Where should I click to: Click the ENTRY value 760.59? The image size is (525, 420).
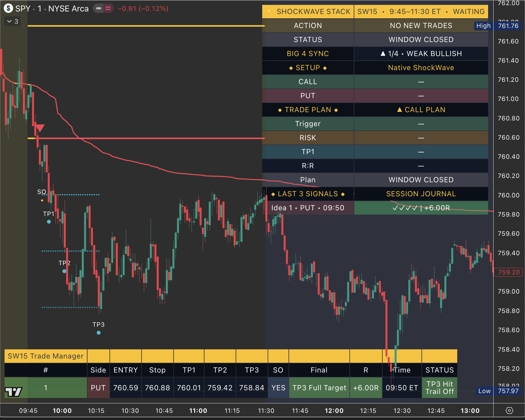coord(126,388)
